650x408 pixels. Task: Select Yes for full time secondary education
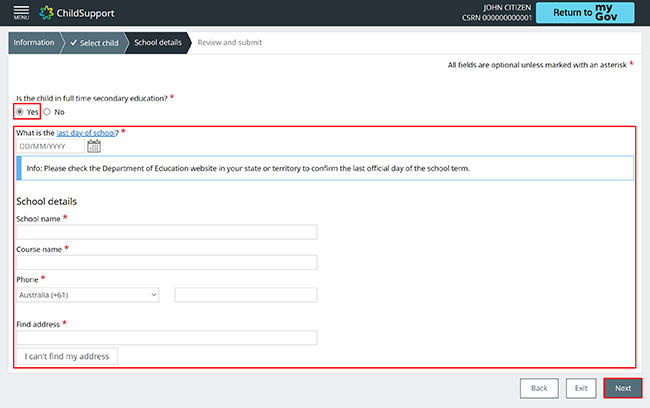(19, 112)
